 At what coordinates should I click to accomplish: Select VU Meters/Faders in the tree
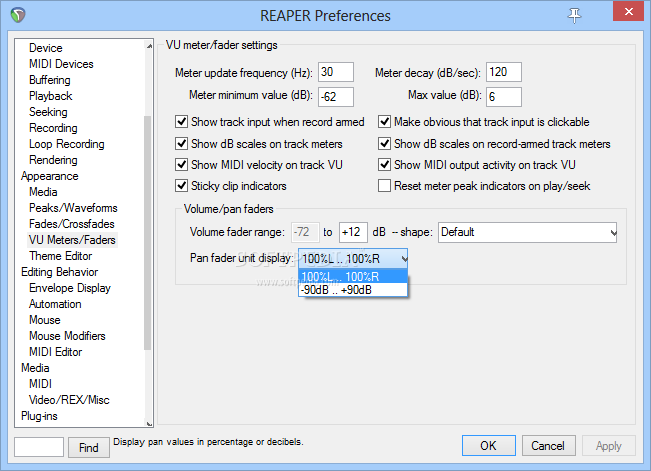[x=72, y=240]
